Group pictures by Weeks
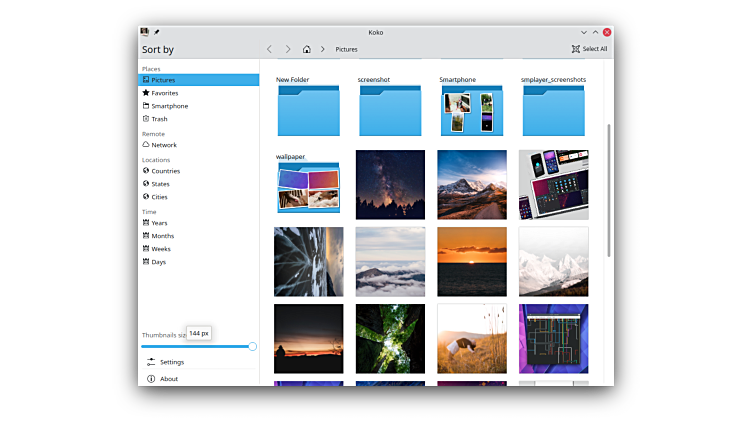752x423 pixels. point(160,249)
